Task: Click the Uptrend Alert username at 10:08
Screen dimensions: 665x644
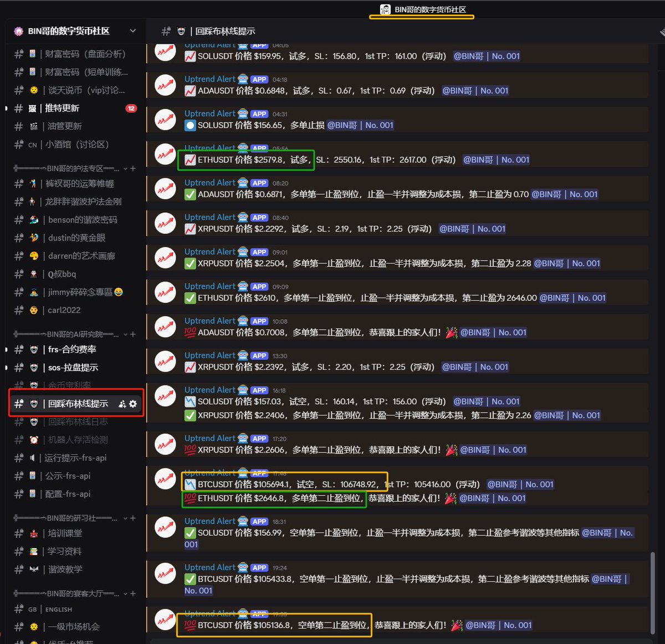Action: pos(209,321)
